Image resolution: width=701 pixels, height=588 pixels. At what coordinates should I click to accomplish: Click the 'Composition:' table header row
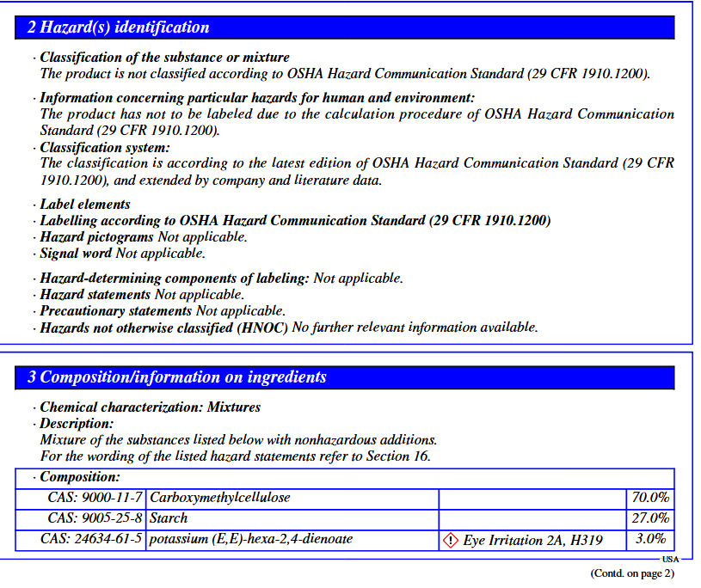coord(345,478)
